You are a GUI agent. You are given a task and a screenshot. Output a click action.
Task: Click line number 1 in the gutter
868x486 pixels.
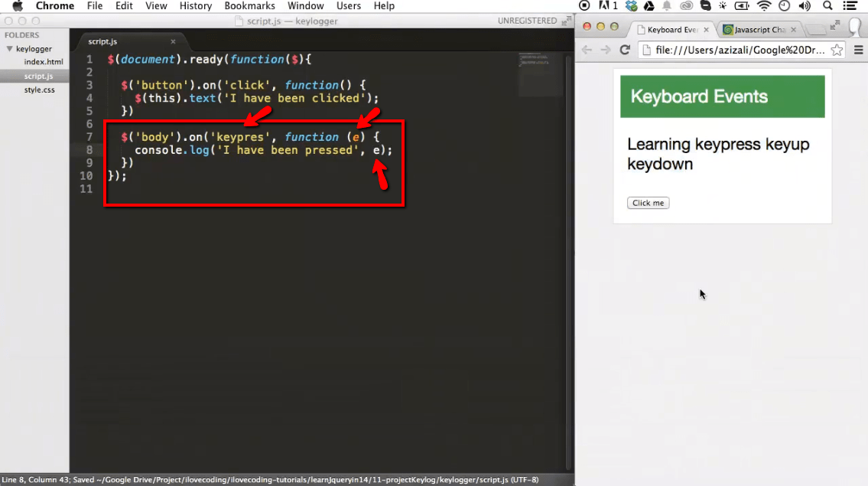click(89, 59)
